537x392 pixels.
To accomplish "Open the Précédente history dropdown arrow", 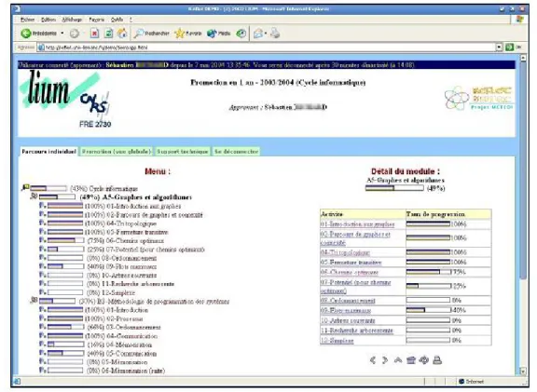I will pos(62,34).
